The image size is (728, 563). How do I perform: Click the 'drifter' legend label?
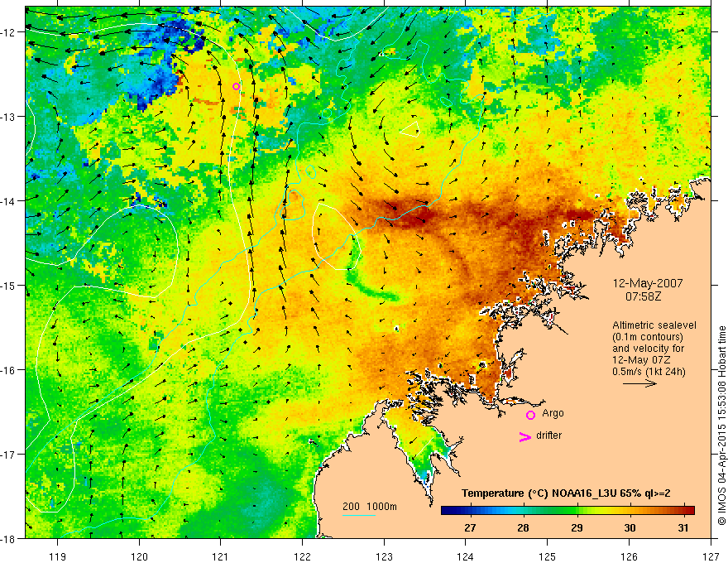[548, 435]
